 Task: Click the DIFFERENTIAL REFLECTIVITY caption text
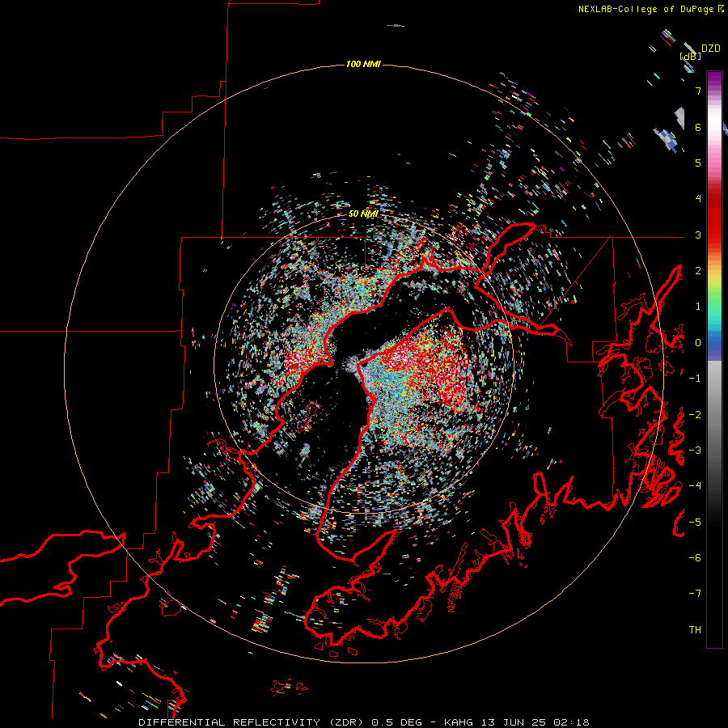tap(230, 722)
